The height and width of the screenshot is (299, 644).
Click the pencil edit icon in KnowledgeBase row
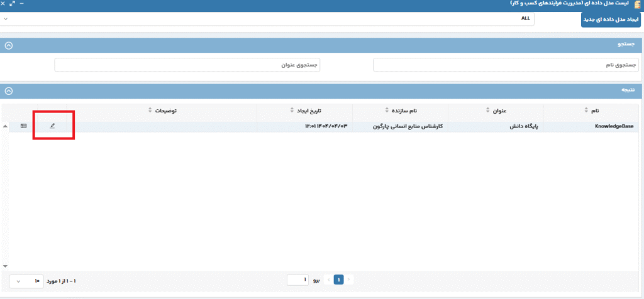point(53,126)
